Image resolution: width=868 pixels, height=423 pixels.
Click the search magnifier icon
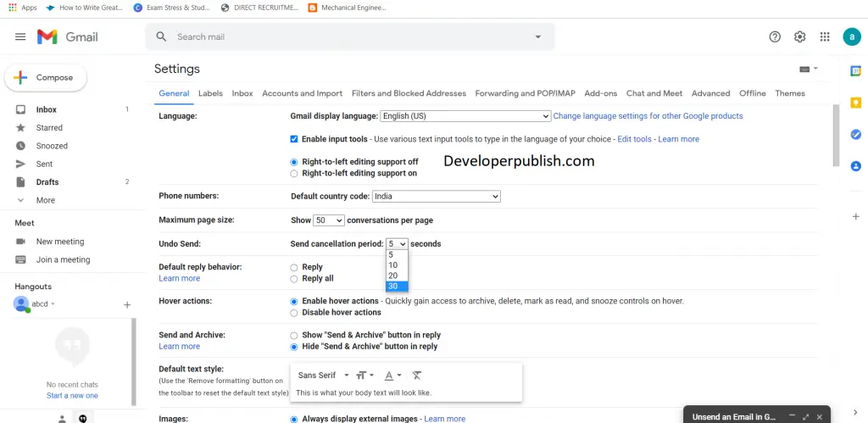pyautogui.click(x=161, y=36)
